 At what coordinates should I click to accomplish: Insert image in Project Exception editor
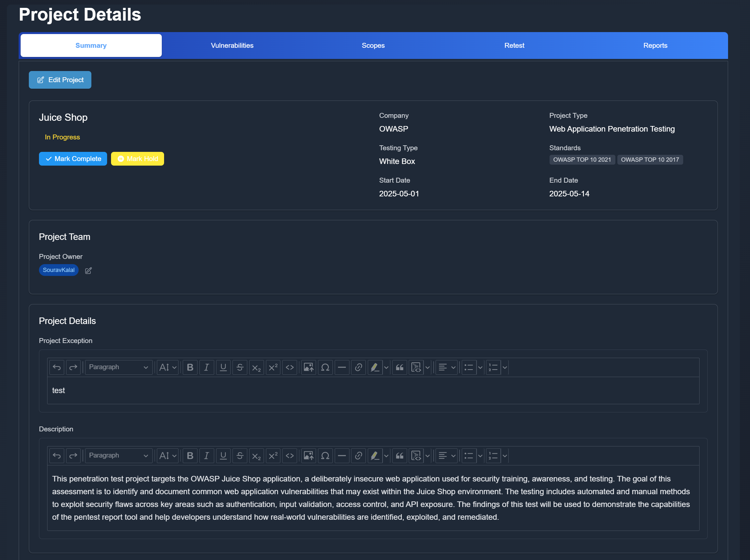(x=308, y=367)
